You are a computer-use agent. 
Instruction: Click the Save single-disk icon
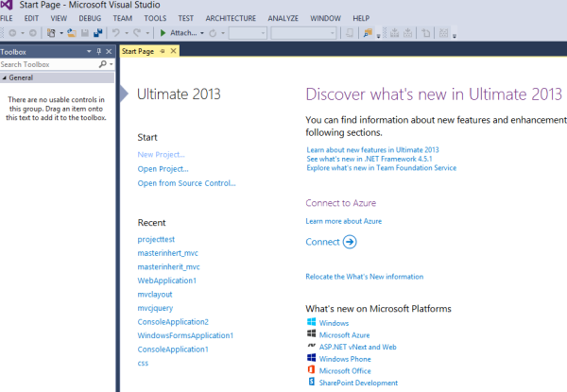85,33
